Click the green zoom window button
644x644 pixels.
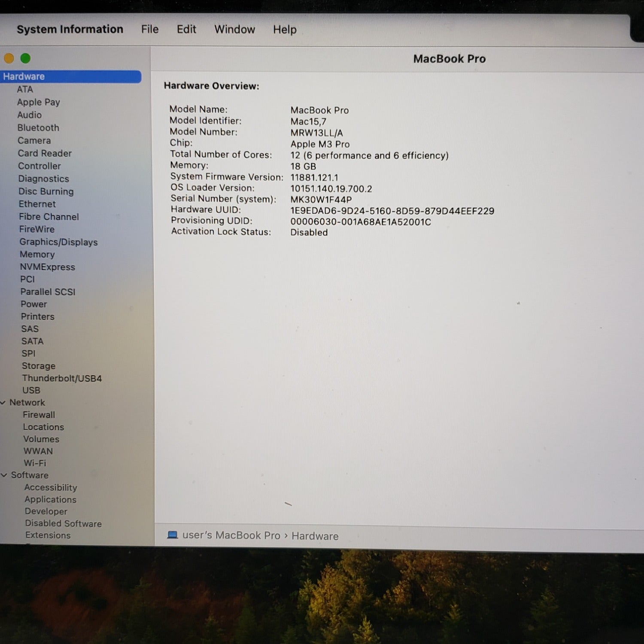(25, 58)
